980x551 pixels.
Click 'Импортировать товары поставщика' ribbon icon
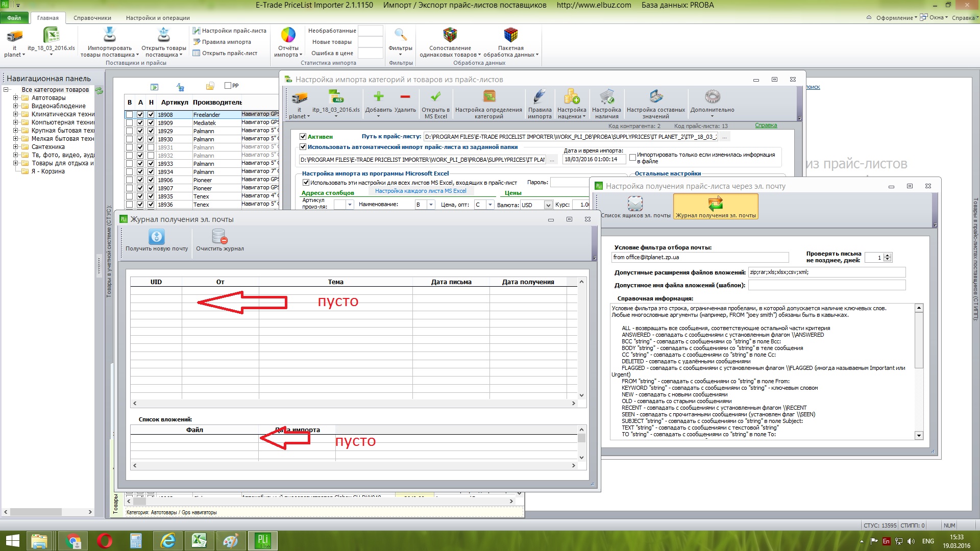(110, 35)
